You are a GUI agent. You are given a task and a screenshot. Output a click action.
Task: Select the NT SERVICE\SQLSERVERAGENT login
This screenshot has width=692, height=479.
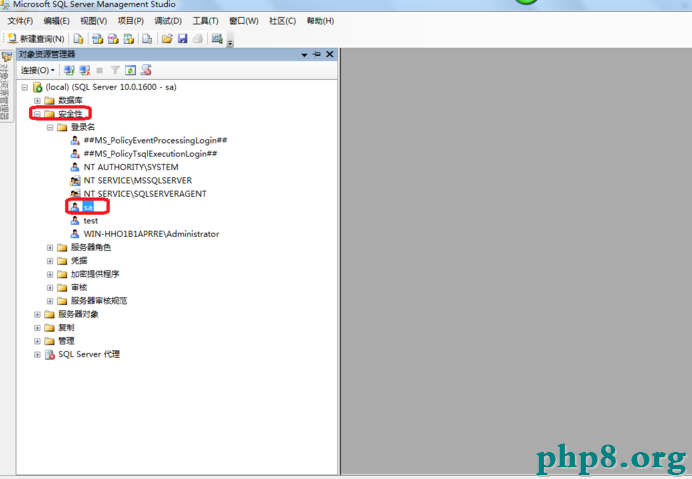pyautogui.click(x=145, y=194)
